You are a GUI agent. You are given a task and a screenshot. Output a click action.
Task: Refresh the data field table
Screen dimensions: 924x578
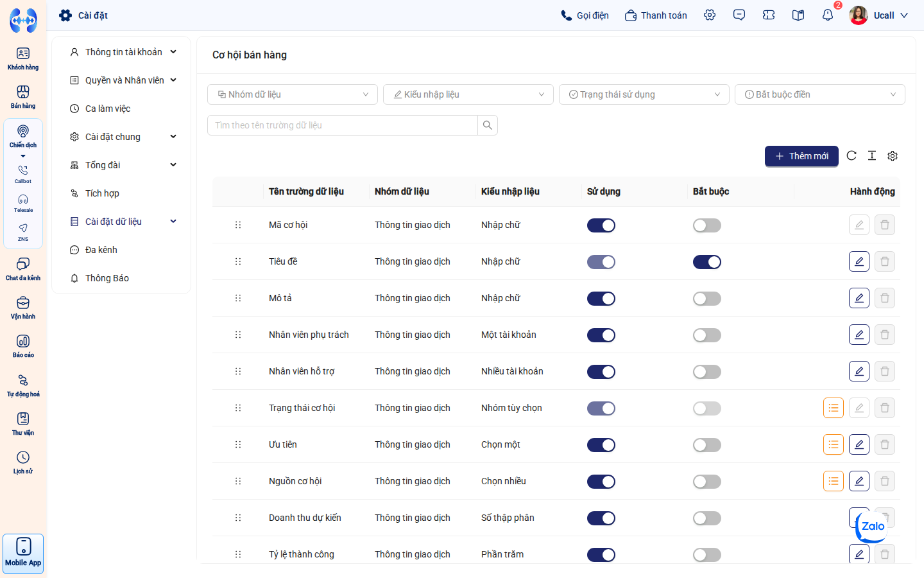[851, 155]
